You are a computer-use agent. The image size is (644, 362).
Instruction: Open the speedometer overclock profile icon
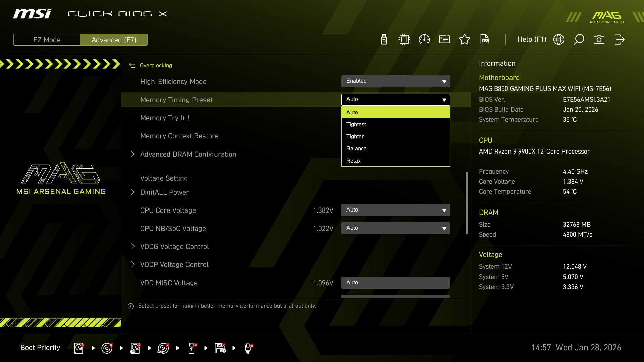(x=424, y=40)
